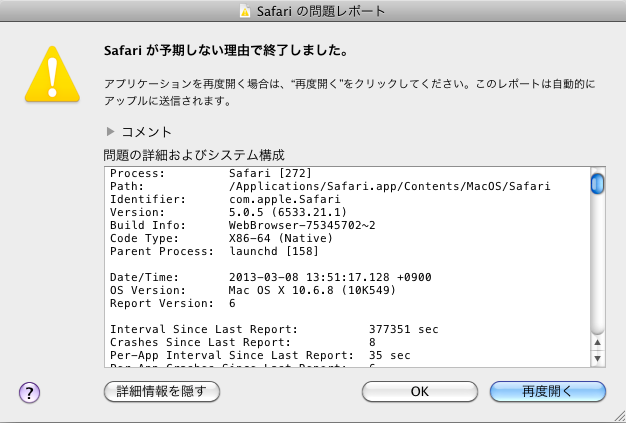This screenshot has height=423, width=626.
Task: Click the 再度開く button
Action: 547,391
